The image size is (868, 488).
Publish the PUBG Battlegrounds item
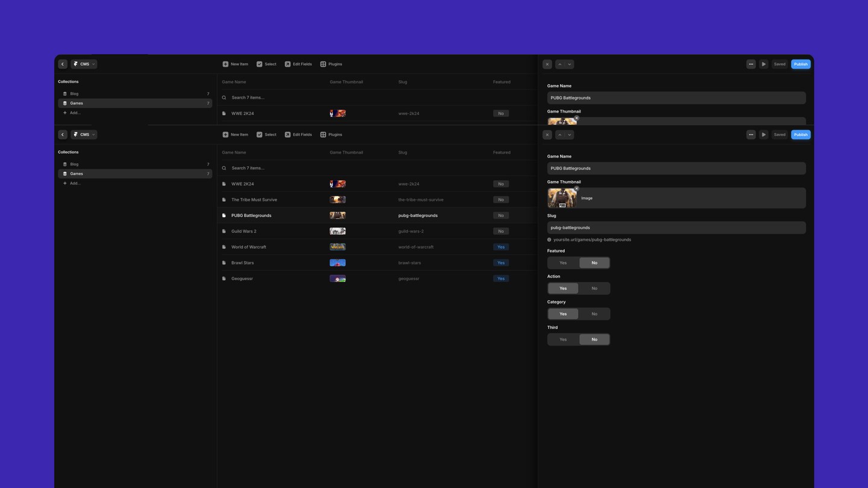tap(800, 134)
